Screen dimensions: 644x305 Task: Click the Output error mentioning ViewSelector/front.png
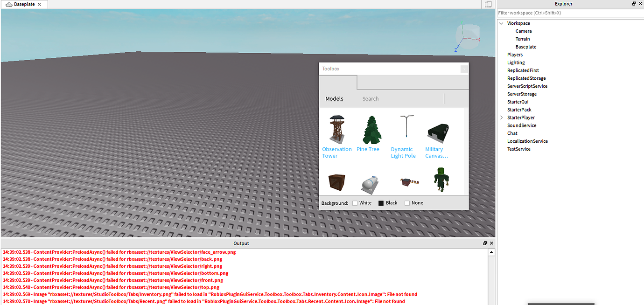point(113,280)
